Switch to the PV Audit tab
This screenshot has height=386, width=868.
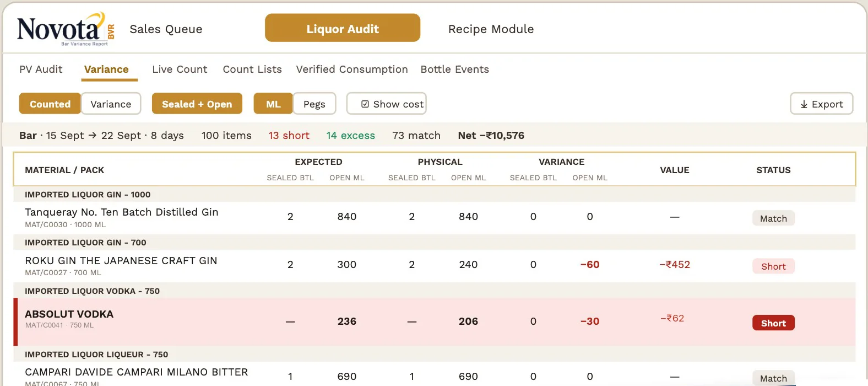pyautogui.click(x=41, y=69)
